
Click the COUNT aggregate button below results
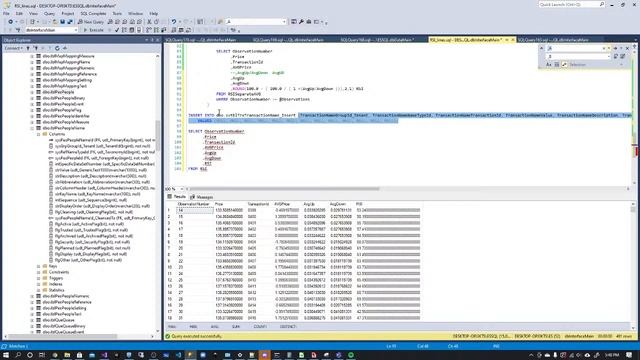260,327
